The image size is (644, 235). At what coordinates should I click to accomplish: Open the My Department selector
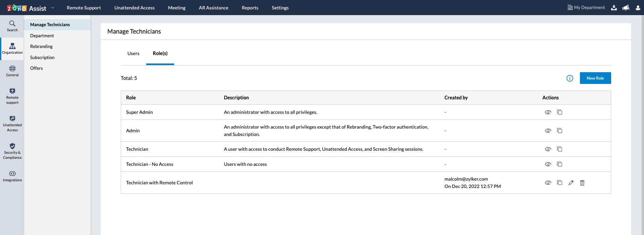click(x=586, y=7)
